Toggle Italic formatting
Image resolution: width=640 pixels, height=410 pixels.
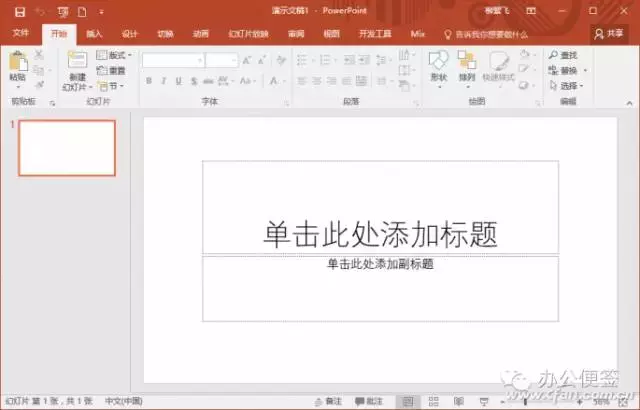(x=164, y=81)
